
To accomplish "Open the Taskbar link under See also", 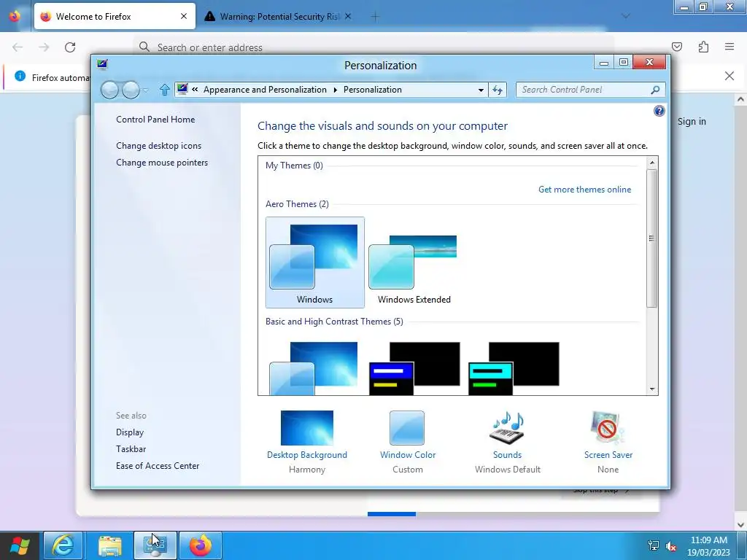I will (x=131, y=449).
